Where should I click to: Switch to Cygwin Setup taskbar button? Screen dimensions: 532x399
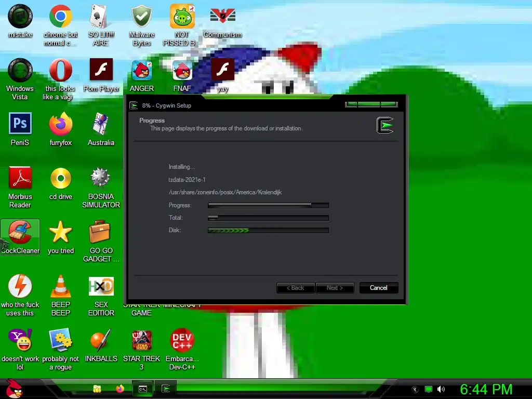point(166,389)
